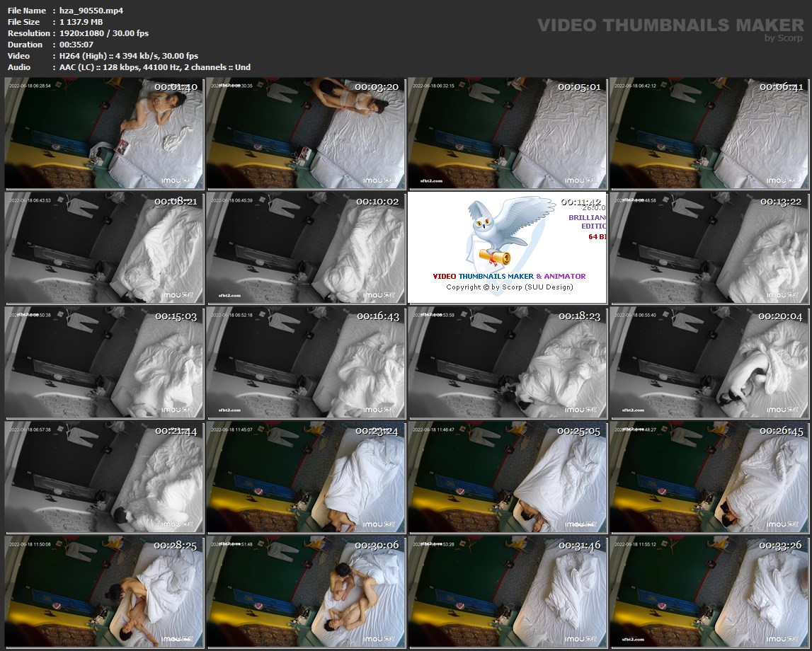Select the thumbnail stamped 00:03:20
Screen dimensions: 812x651
tap(306, 134)
